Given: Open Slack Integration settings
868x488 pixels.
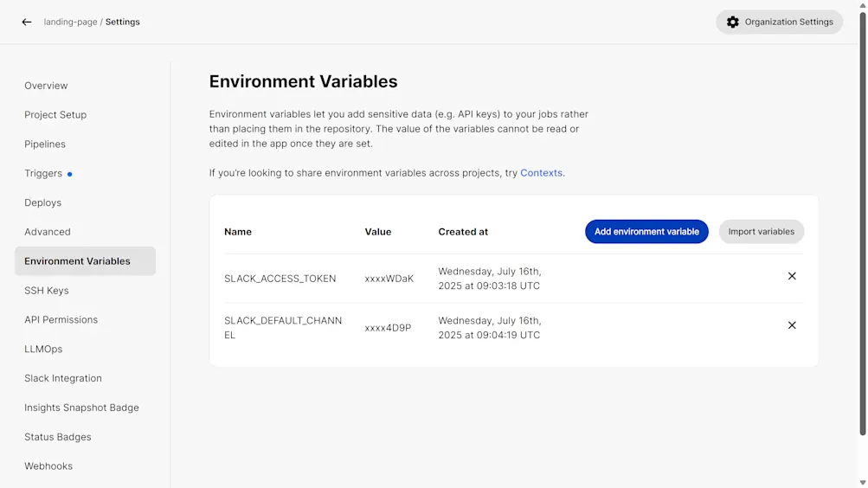Looking at the screenshot, I should click(x=63, y=379).
